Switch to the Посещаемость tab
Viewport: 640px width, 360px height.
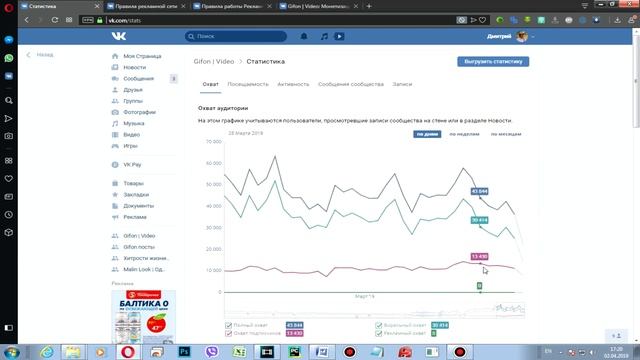tap(248, 84)
